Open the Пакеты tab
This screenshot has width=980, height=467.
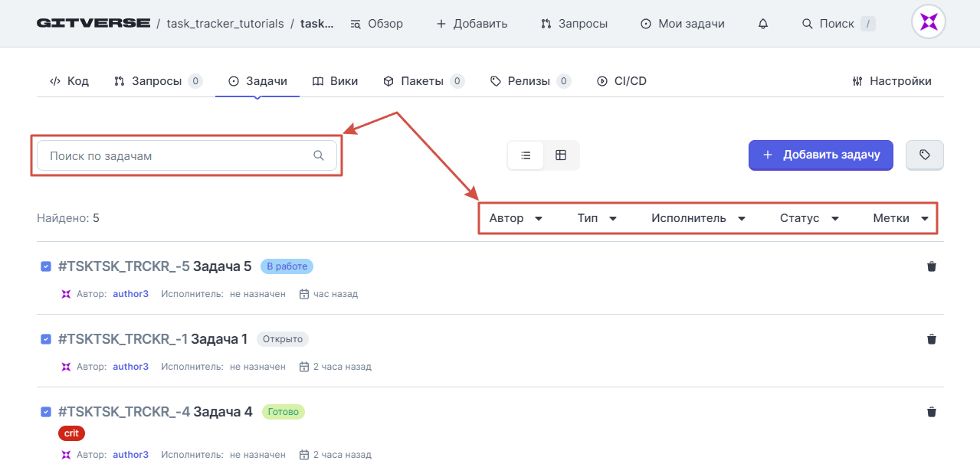(424, 81)
